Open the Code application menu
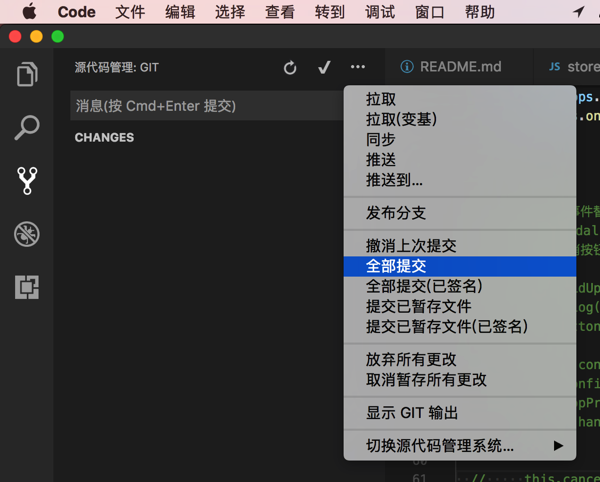Image resolution: width=600 pixels, height=482 pixels. coord(77,12)
